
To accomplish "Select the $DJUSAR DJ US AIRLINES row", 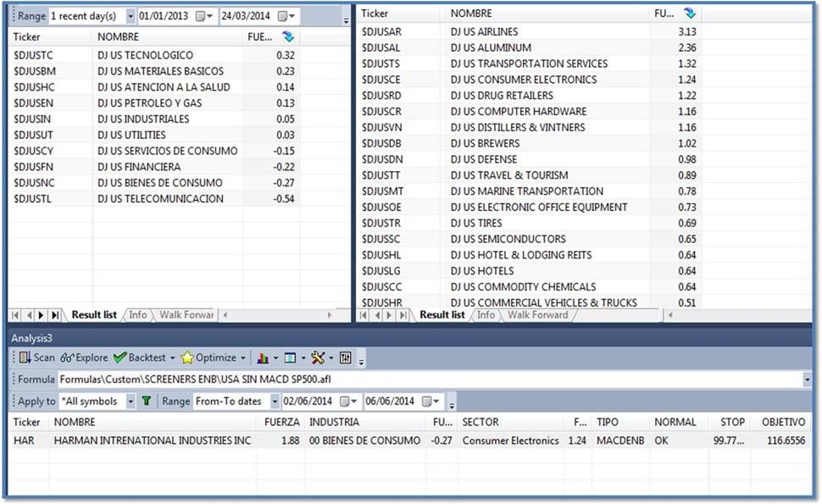I will coord(530,32).
